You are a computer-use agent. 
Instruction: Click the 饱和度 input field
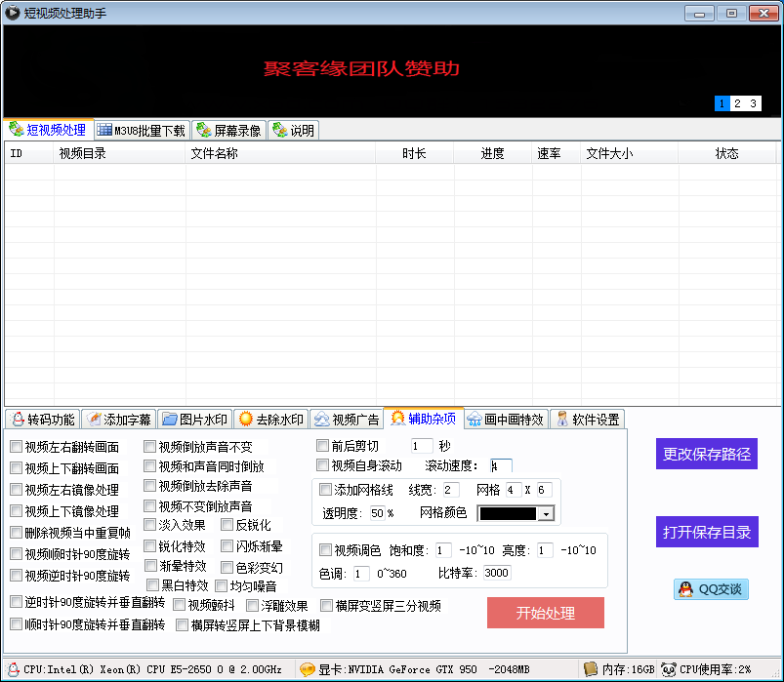coord(443,550)
